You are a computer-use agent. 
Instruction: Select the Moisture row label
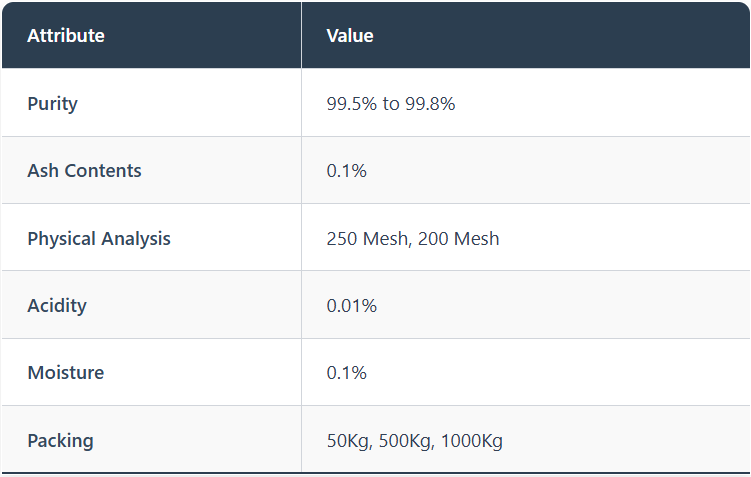[x=65, y=373]
